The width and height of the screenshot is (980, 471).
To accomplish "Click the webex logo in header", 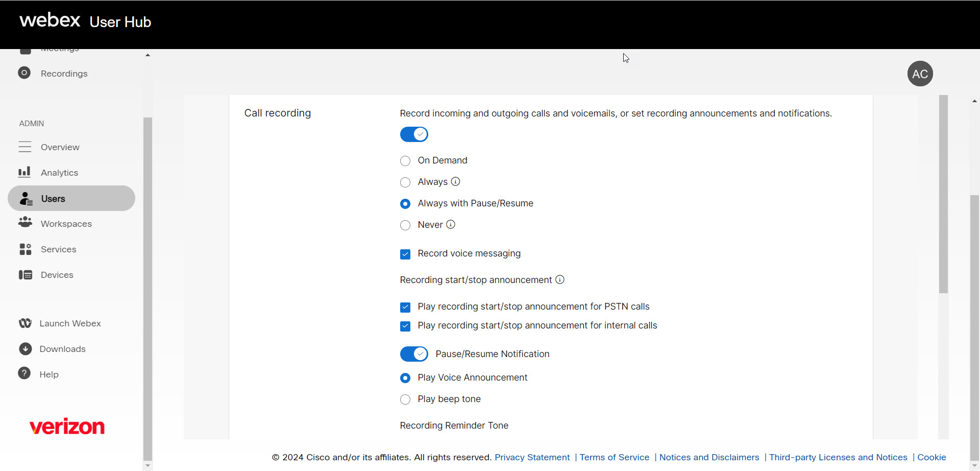I will tap(50, 20).
